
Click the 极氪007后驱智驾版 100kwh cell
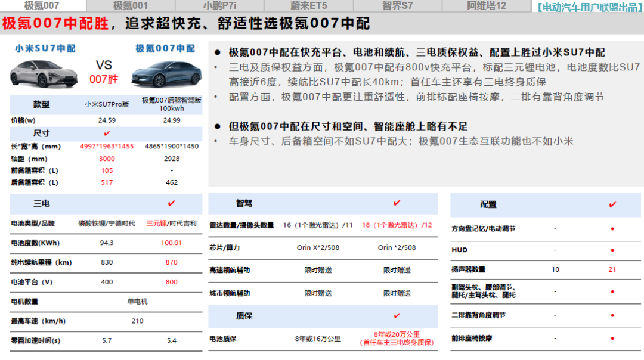172,104
